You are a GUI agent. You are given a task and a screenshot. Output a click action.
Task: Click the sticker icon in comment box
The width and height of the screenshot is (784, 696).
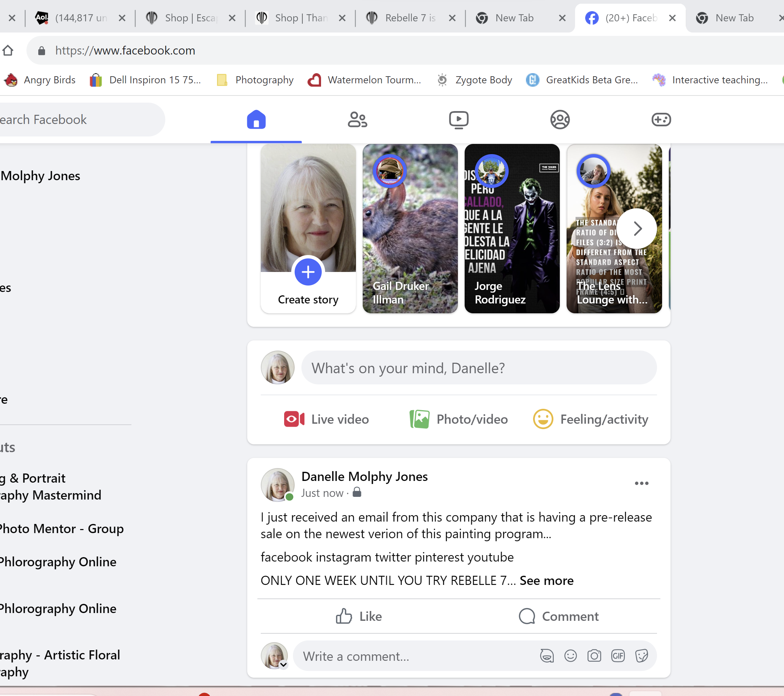coord(641,656)
